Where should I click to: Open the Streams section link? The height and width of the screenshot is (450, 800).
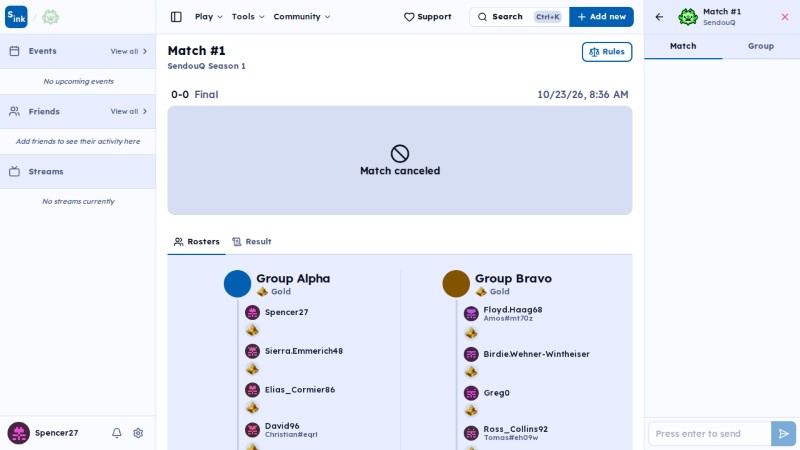tap(46, 172)
